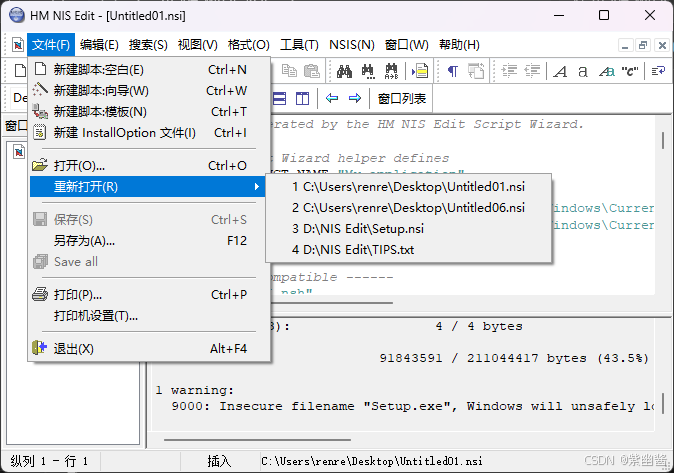
Task: Click the output log vertical scrollbar thumb
Action: tap(663, 404)
